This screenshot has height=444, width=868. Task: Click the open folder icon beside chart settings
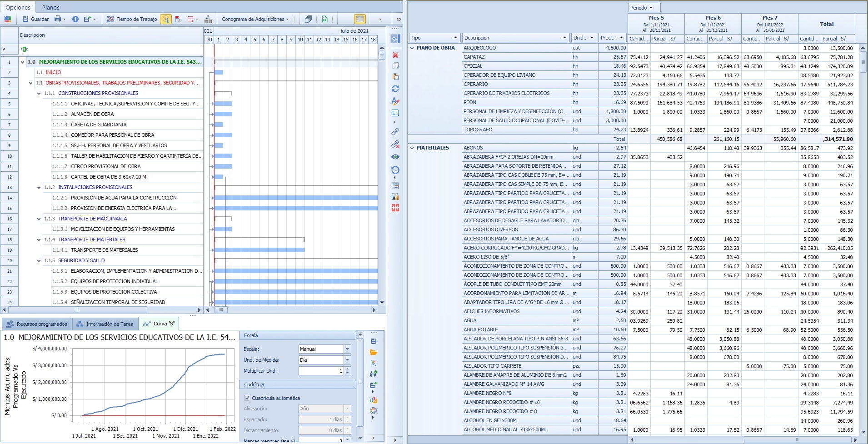tap(373, 352)
